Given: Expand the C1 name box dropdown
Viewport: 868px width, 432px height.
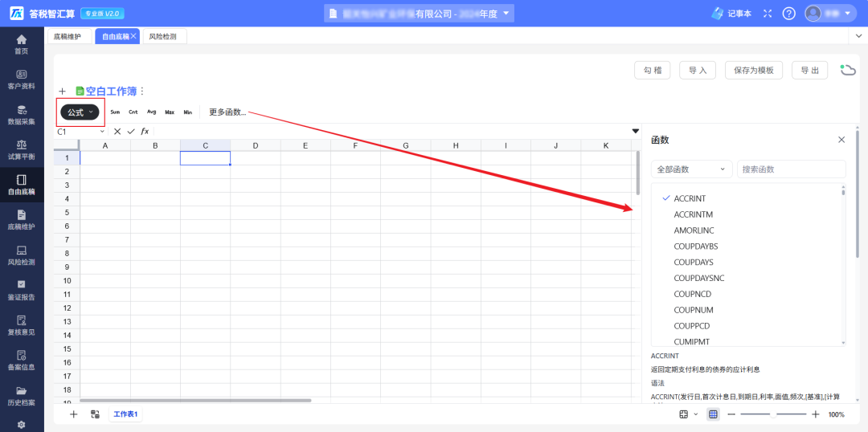Looking at the screenshot, I should (x=102, y=132).
